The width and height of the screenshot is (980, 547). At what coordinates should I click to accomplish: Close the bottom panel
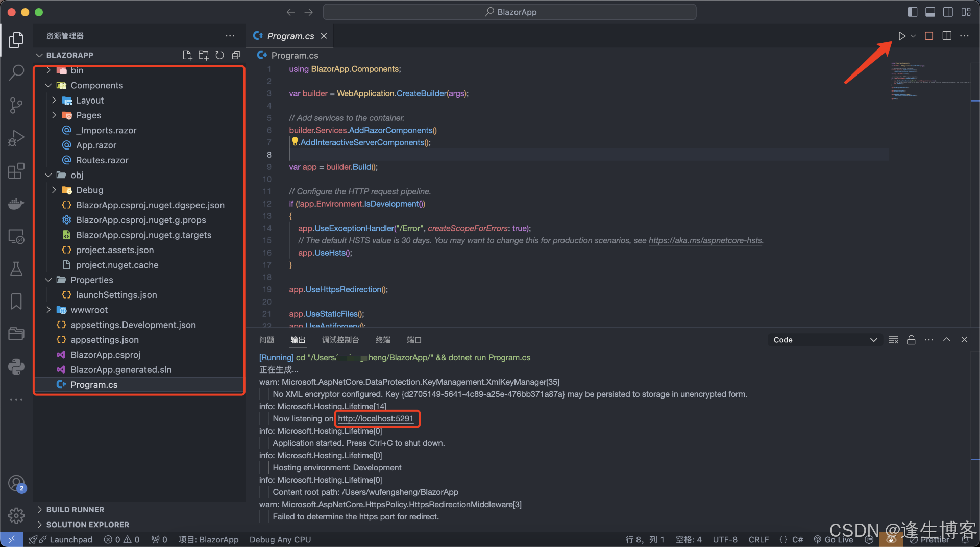click(964, 340)
